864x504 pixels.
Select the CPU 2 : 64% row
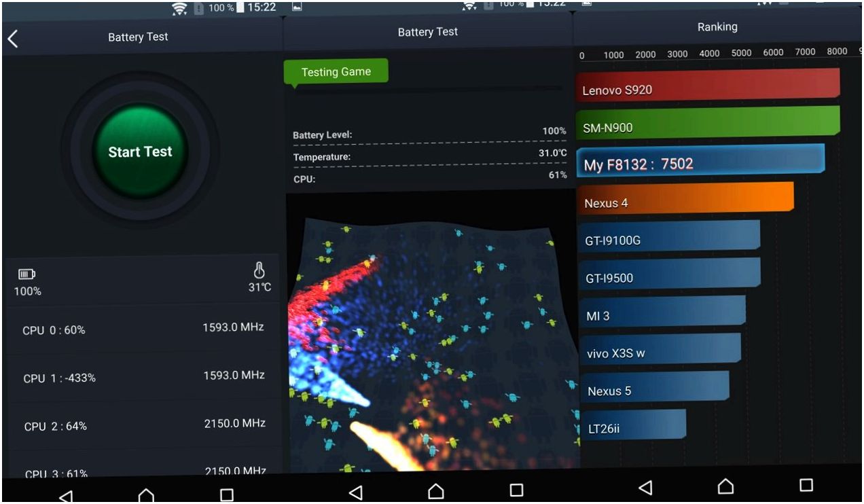pos(143,425)
